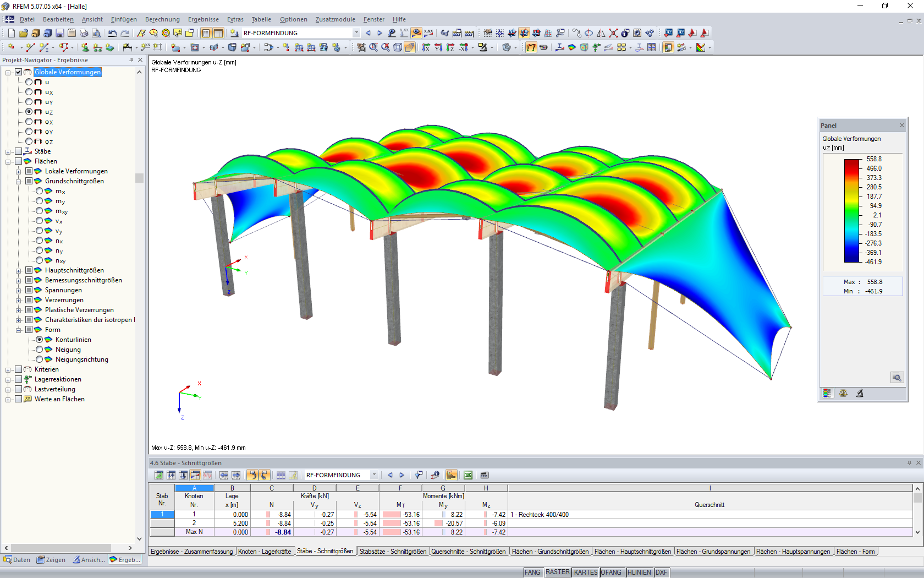Click the red top of the color scale
924x578 pixels.
[851, 163]
